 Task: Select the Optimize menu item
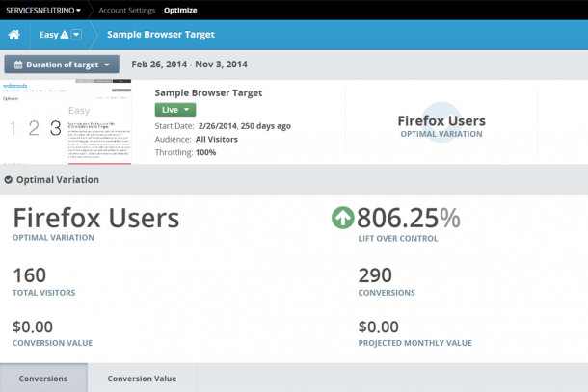coord(180,11)
